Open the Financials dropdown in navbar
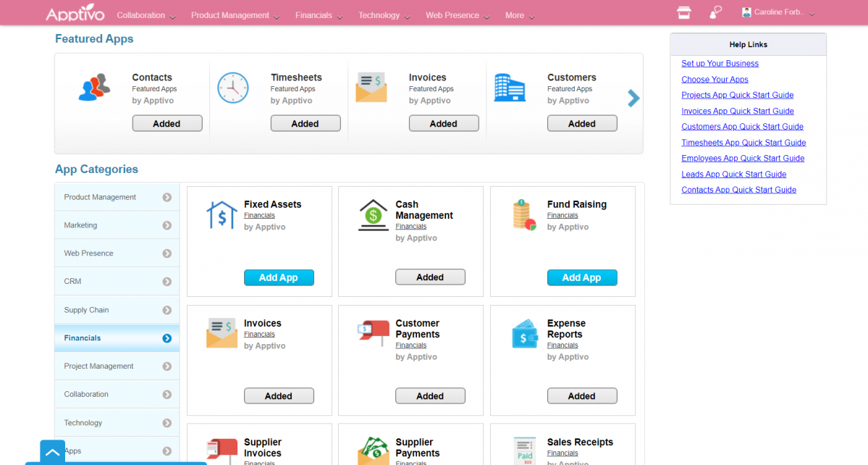The height and width of the screenshot is (465, 868). pyautogui.click(x=319, y=15)
